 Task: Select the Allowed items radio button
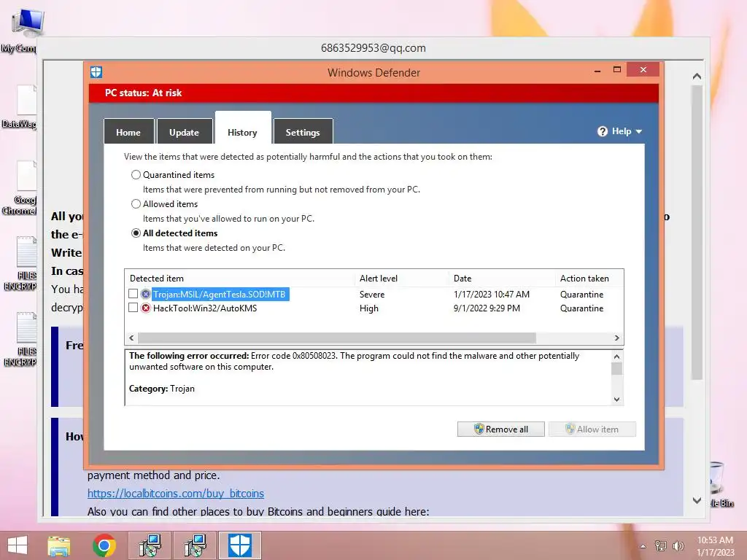(x=136, y=204)
